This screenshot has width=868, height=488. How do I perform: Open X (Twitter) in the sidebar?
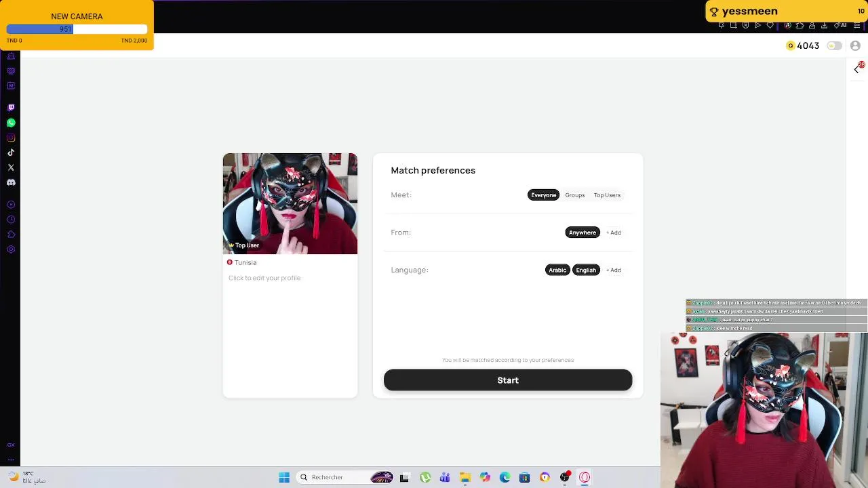pos(11,167)
